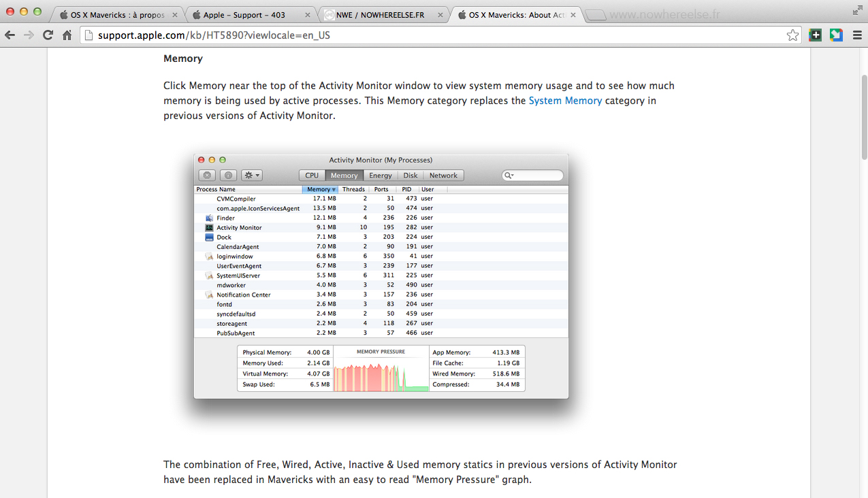The height and width of the screenshot is (498, 868).
Task: Open a new tab with the blank tab button
Action: pos(596,15)
